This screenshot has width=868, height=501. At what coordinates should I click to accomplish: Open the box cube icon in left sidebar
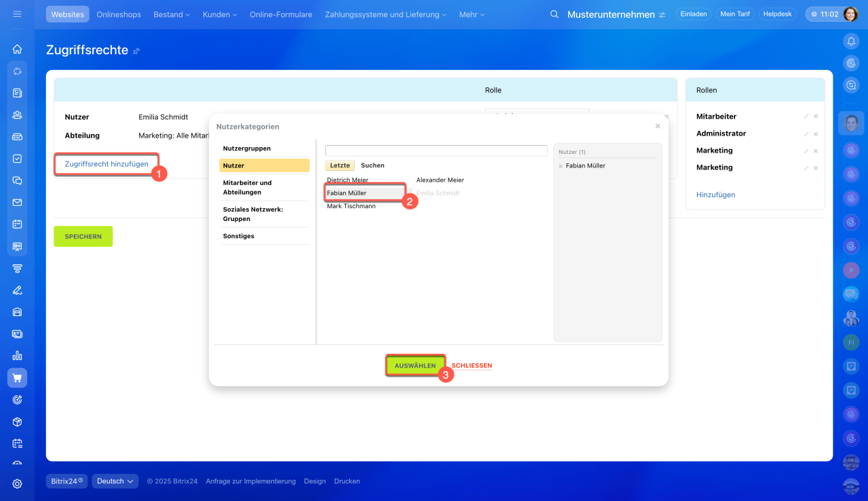pyautogui.click(x=17, y=422)
